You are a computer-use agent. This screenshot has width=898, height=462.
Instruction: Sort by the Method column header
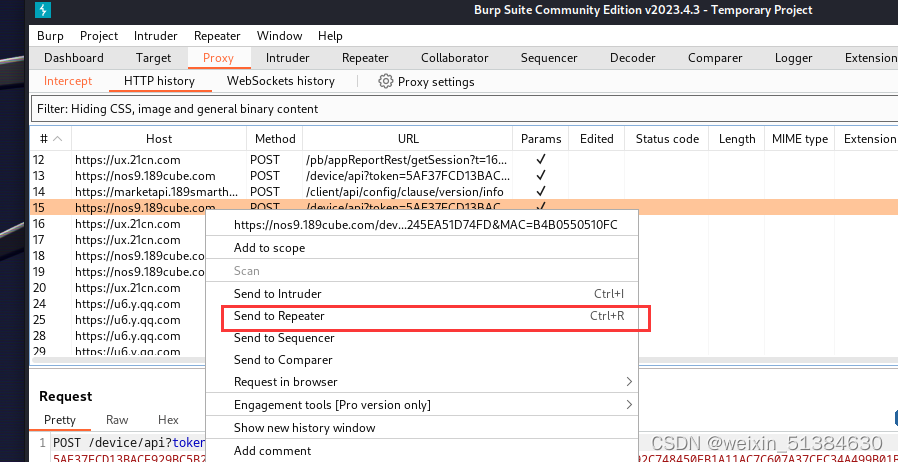[x=275, y=139]
